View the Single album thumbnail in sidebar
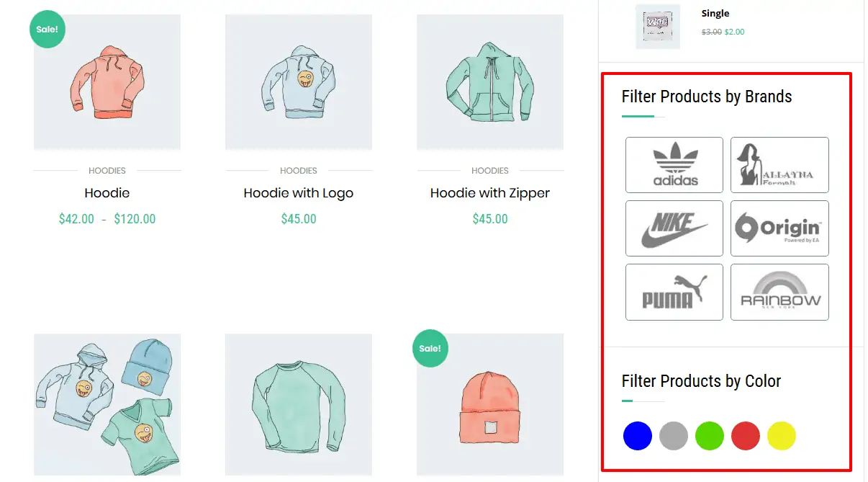 (x=658, y=26)
